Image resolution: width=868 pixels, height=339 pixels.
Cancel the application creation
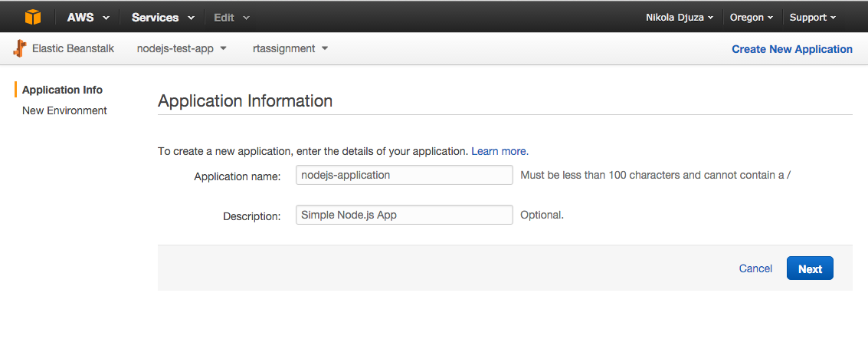point(755,268)
